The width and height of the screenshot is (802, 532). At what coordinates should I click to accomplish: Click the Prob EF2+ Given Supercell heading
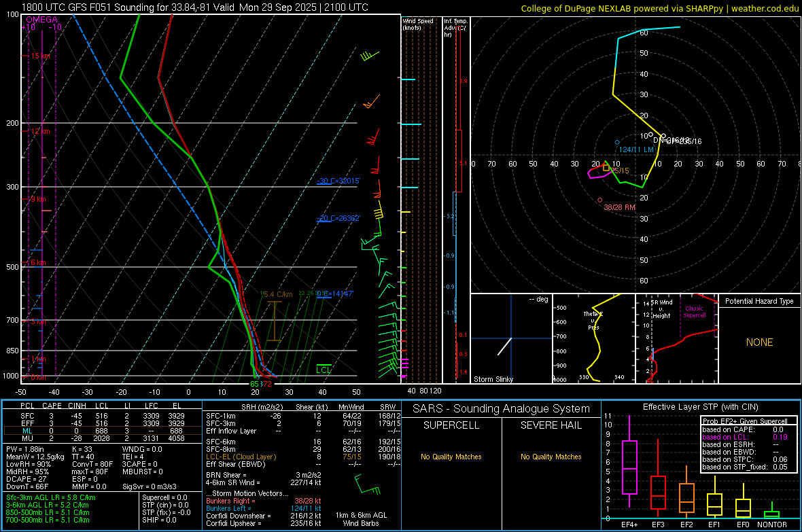tap(745, 421)
